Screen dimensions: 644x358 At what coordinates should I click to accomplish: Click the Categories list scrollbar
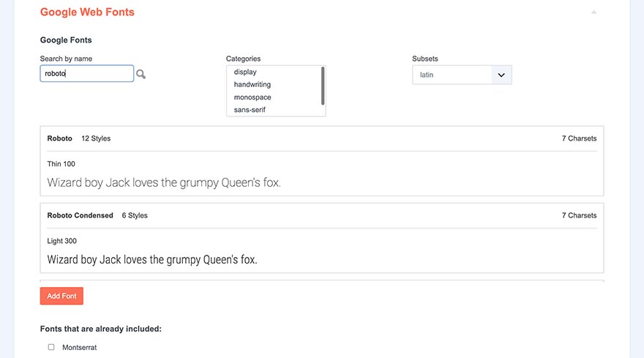click(323, 86)
